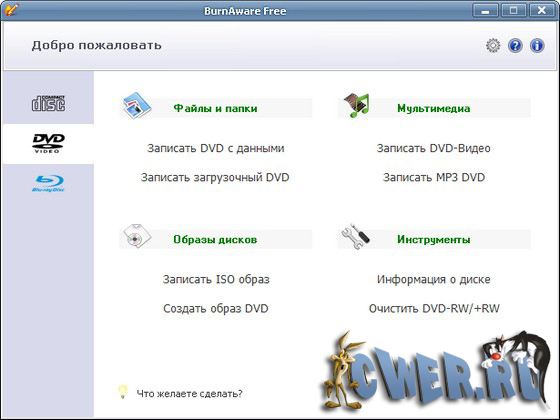Start Записать DVD-Видео

click(x=434, y=148)
